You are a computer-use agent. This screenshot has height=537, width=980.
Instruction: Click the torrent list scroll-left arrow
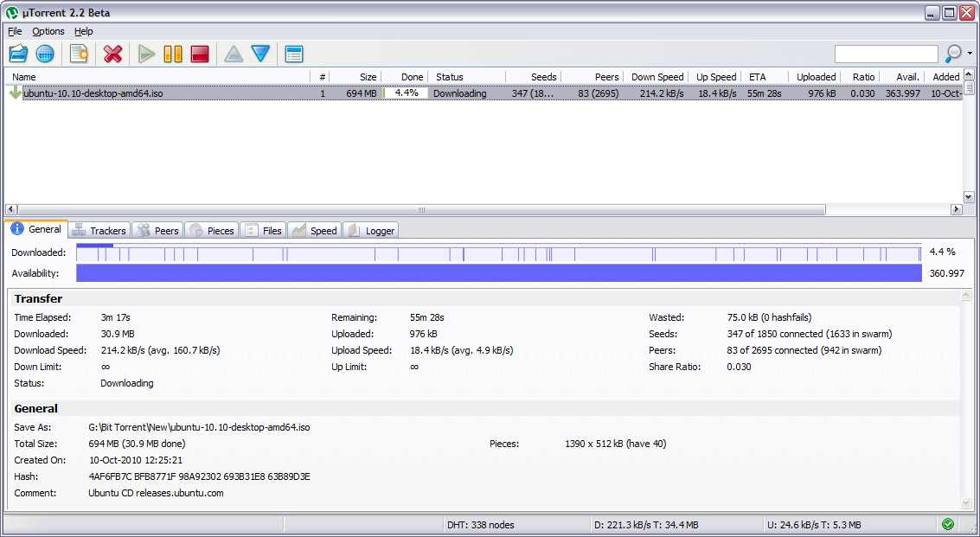(10, 209)
